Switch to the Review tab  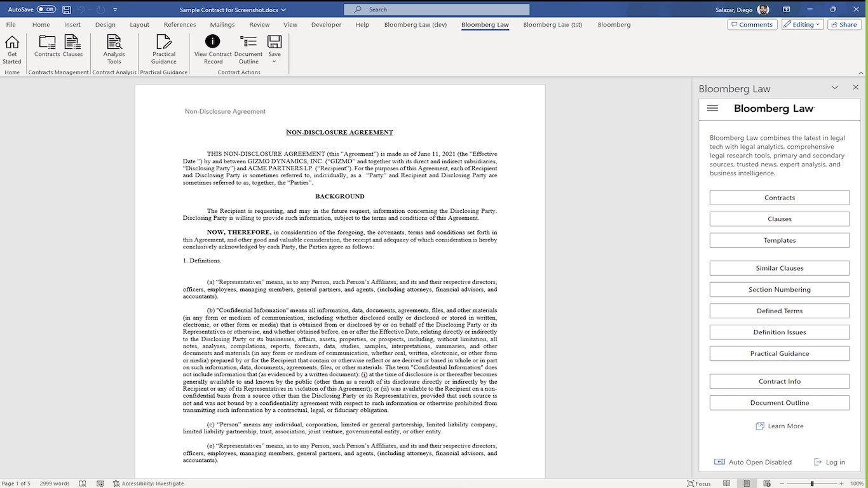pos(259,25)
